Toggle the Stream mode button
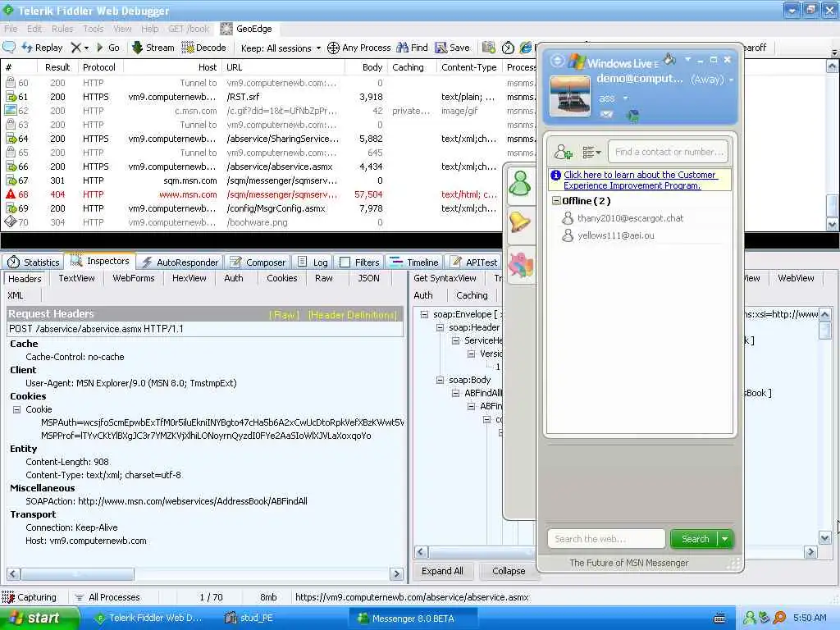 click(153, 48)
